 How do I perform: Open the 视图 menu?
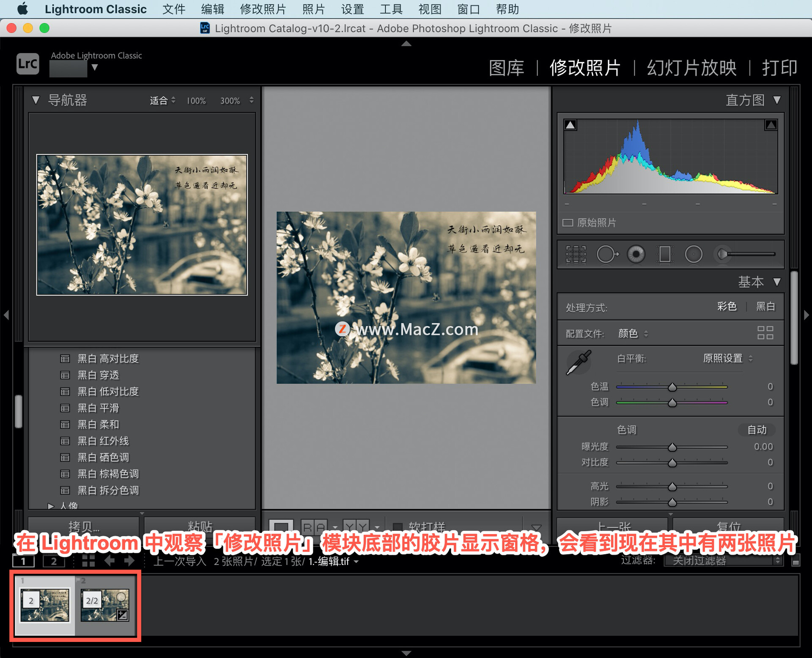point(430,9)
